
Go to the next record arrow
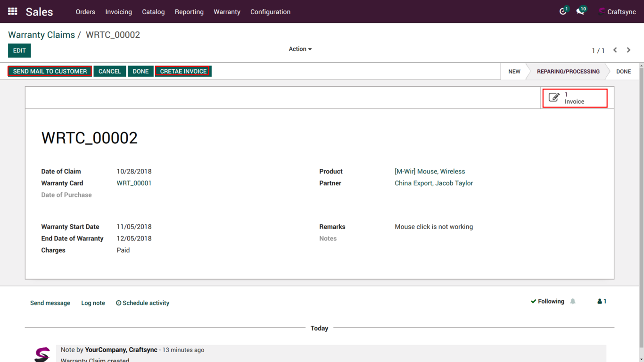[628, 50]
